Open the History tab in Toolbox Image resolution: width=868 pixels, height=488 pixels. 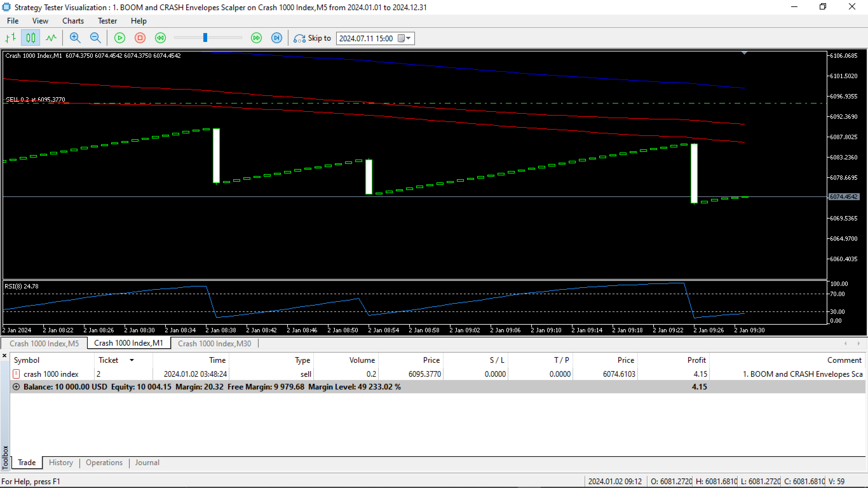pos(61,463)
